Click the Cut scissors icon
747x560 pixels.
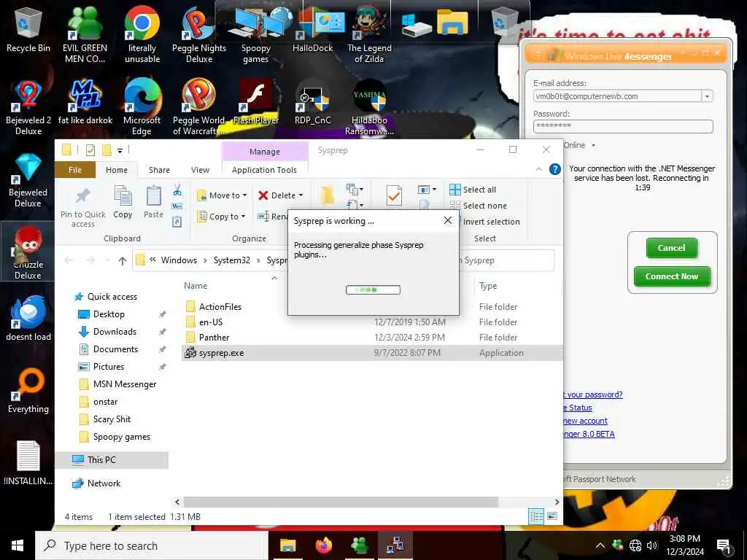(177, 190)
